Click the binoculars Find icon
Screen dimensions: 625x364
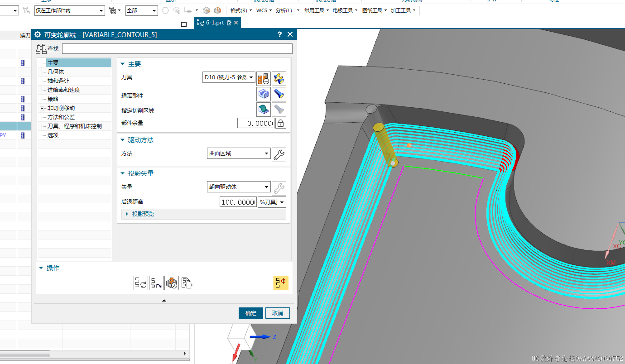[41, 49]
